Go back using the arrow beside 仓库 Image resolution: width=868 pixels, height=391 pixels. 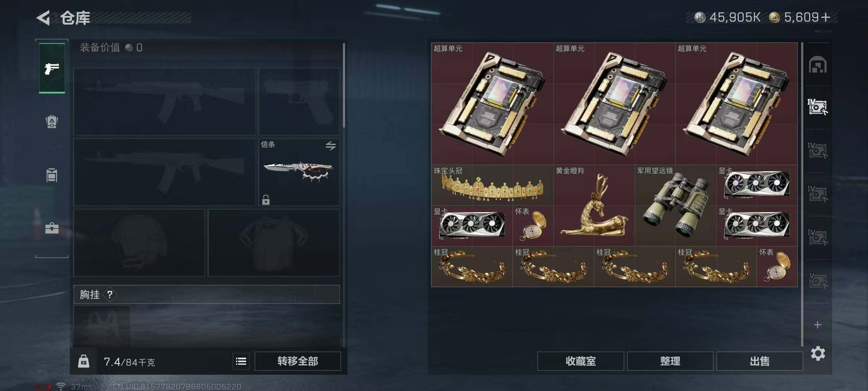tap(43, 18)
